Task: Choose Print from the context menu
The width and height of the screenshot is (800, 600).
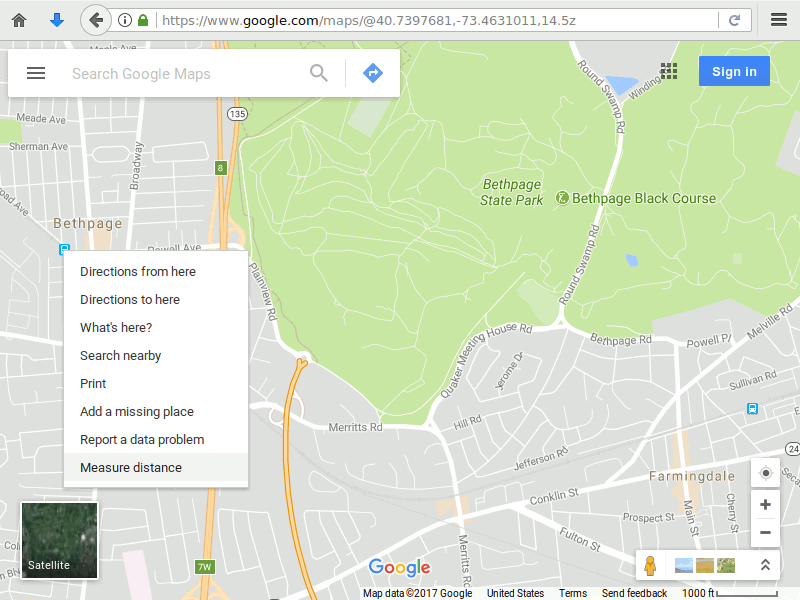Action: click(x=156, y=384)
